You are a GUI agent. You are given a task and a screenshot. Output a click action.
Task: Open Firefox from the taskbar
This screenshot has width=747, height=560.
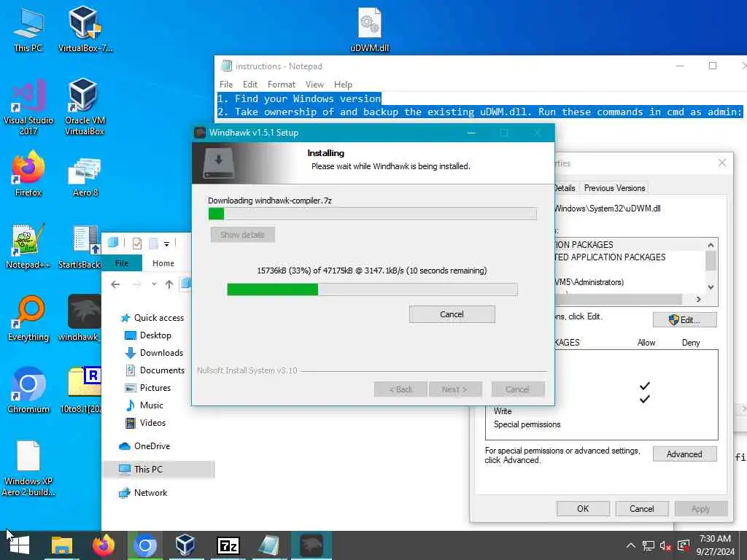tap(104, 545)
